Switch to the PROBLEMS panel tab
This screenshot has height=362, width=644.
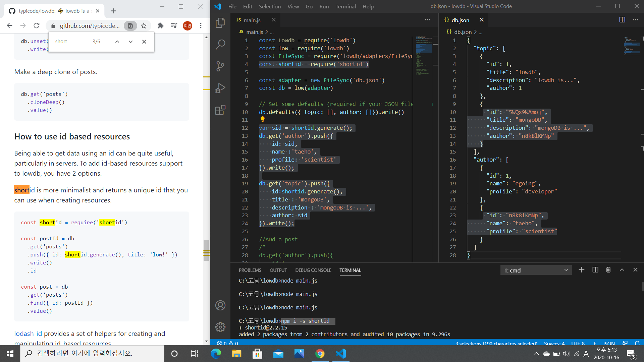click(250, 270)
